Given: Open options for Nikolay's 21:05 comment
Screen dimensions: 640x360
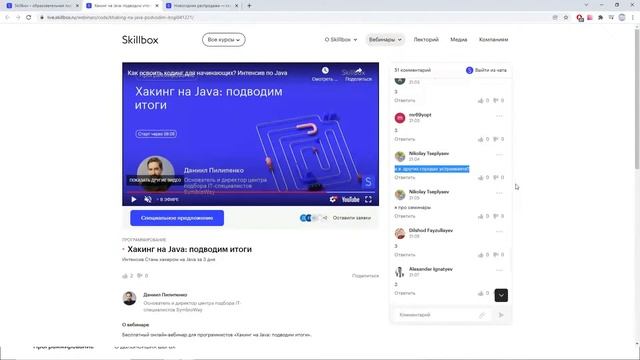Looking at the screenshot, I should click(x=499, y=193).
